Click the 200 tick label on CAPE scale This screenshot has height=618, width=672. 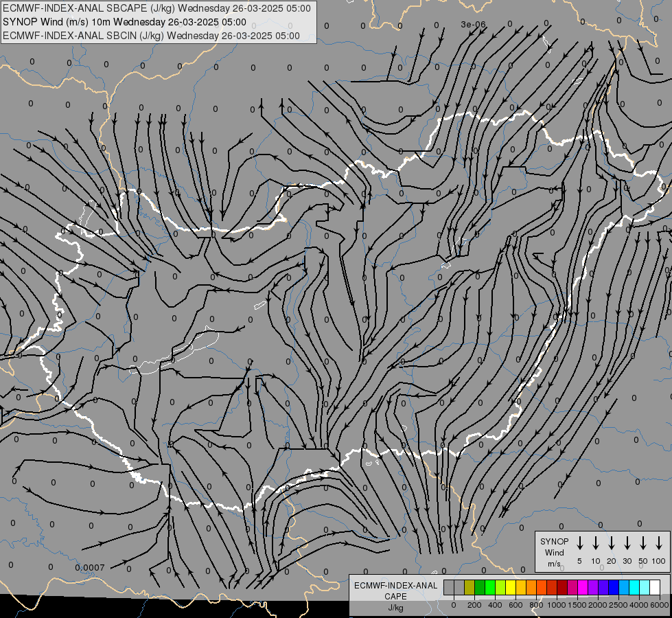pos(474,605)
